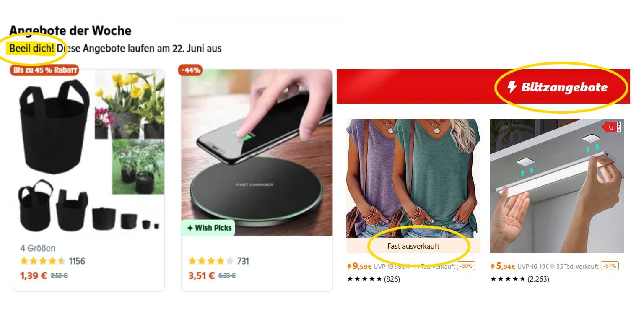This screenshot has height=322, width=644.
Task: Click the Blitzangebote lightning bolt icon
Action: click(512, 87)
